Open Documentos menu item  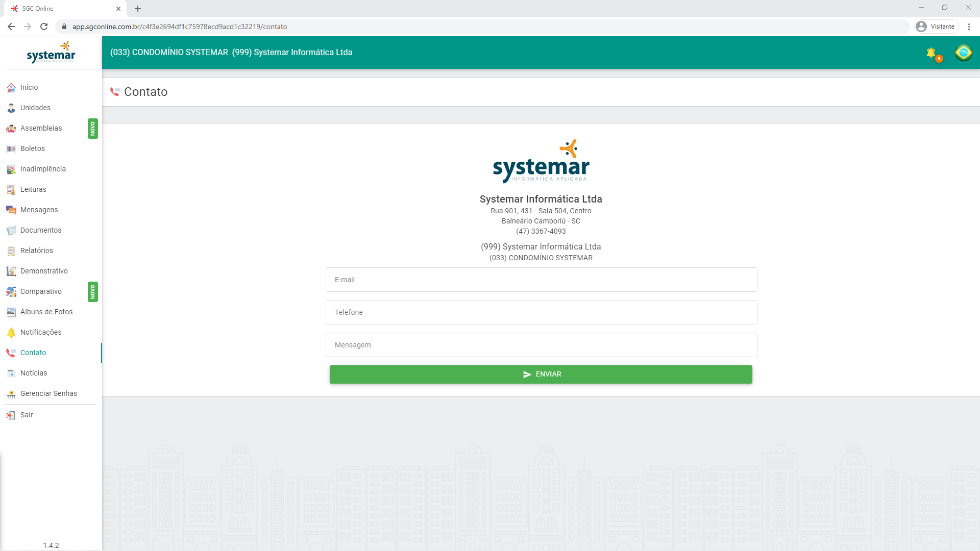tap(41, 230)
